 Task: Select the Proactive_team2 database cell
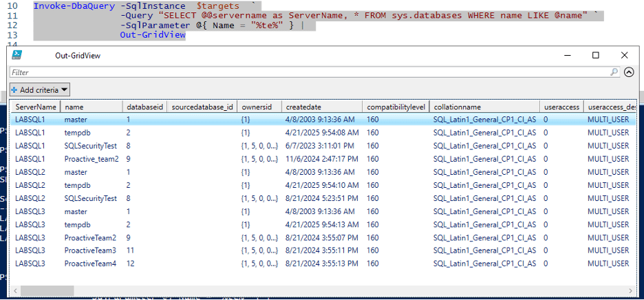pos(92,159)
